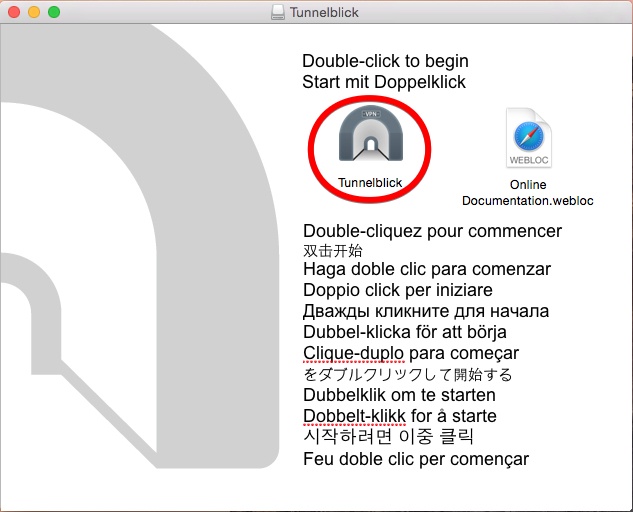Select the "Online Documentation.webloc" file name
633x512 pixels.
(x=527, y=193)
